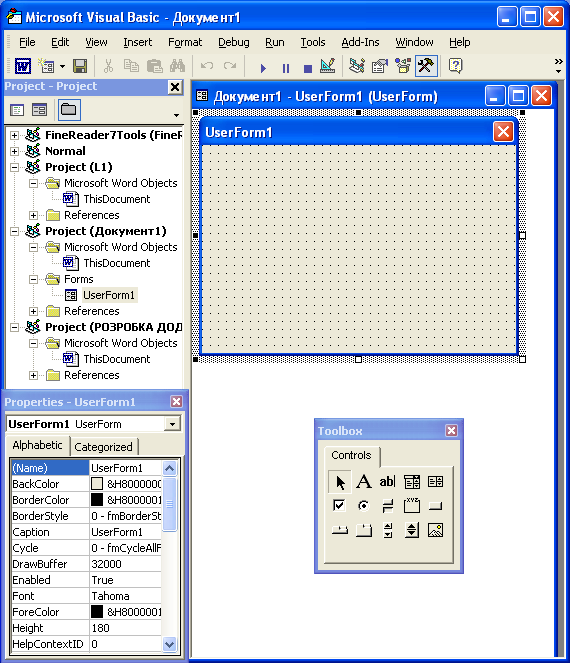Click View Code icon in Project panel

pos(17,110)
